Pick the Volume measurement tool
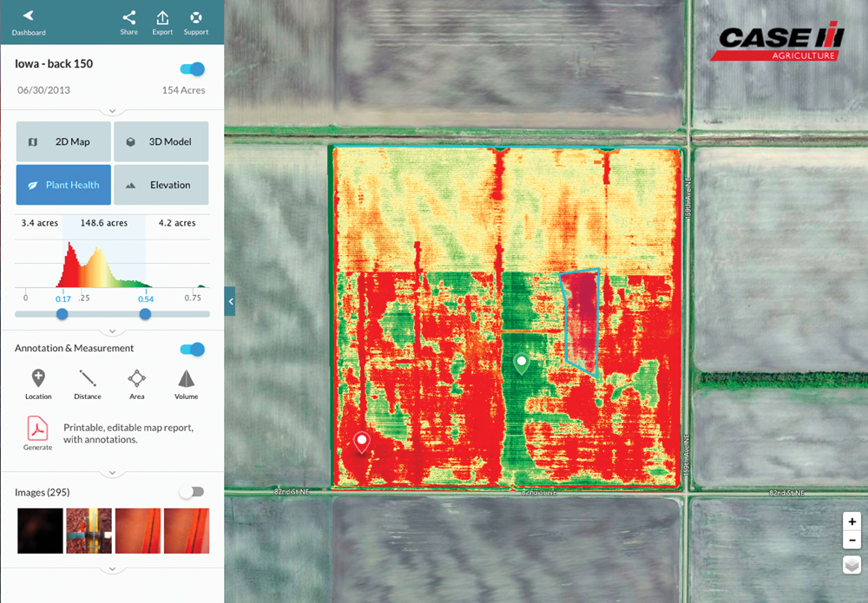868x603 pixels. point(186,383)
